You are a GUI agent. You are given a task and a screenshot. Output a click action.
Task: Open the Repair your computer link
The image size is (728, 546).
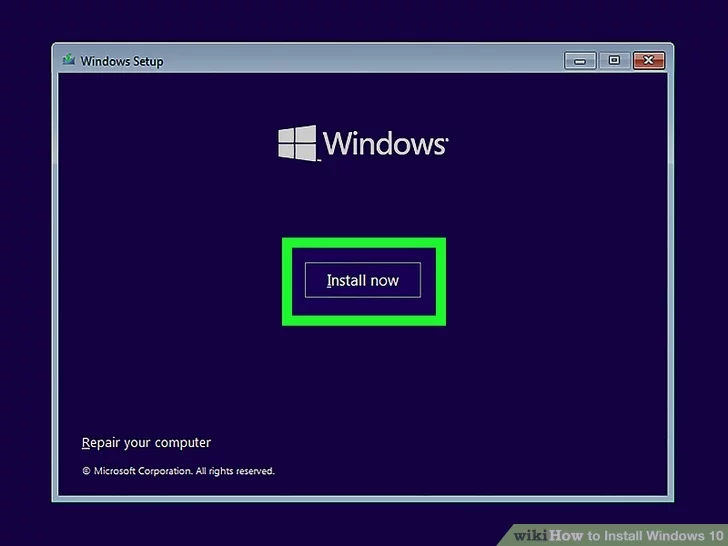146,442
